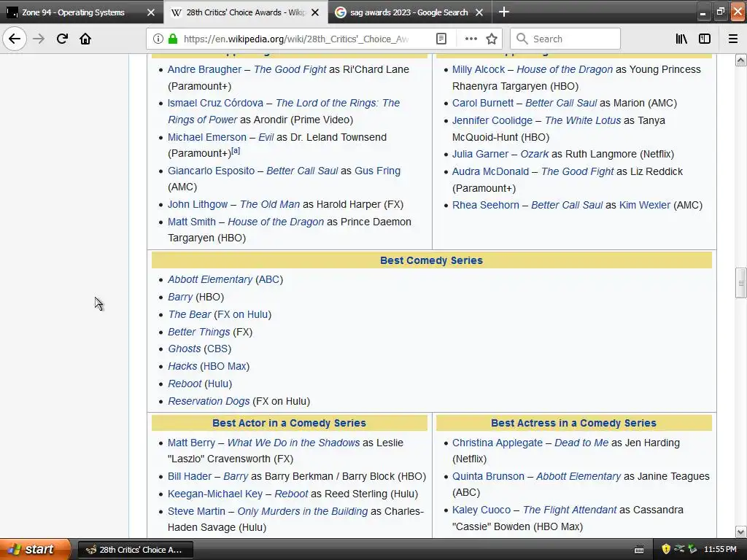Open the Carol Burnett link

pyautogui.click(x=483, y=103)
